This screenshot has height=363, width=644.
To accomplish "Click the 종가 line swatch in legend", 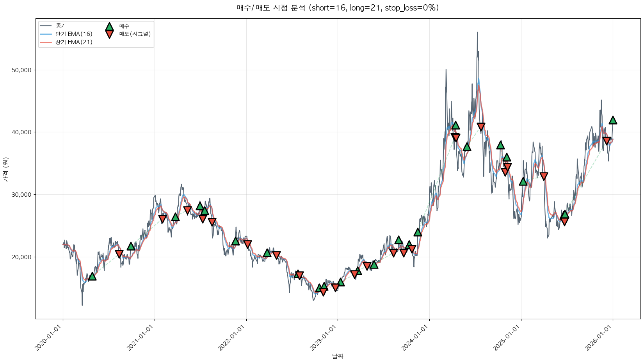I will (46, 26).
